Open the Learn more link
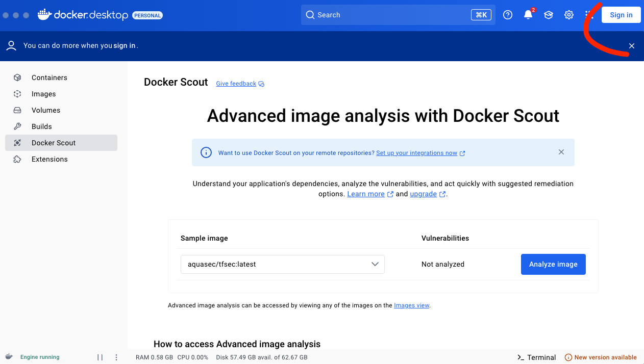This screenshot has width=644, height=364. pyautogui.click(x=366, y=194)
